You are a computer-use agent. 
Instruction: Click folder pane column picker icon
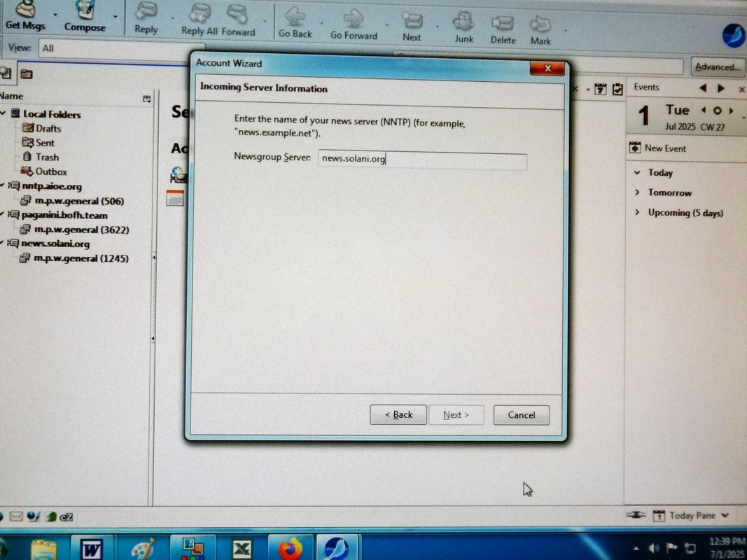[x=147, y=99]
